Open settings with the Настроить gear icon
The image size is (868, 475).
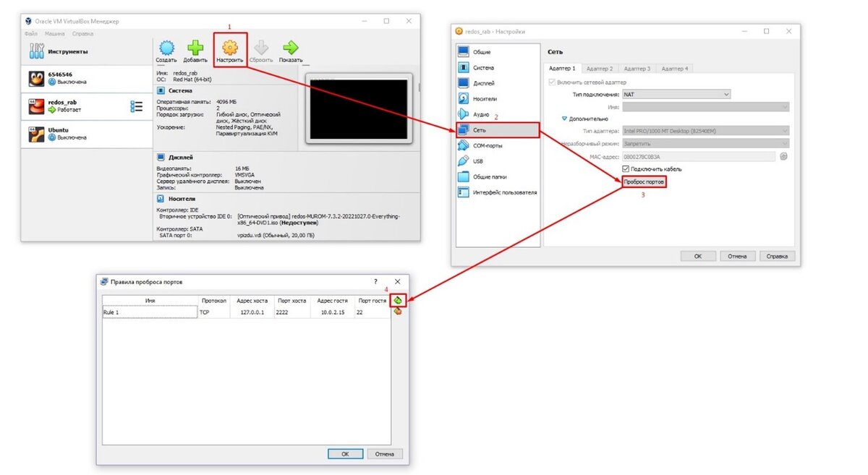tap(230, 48)
